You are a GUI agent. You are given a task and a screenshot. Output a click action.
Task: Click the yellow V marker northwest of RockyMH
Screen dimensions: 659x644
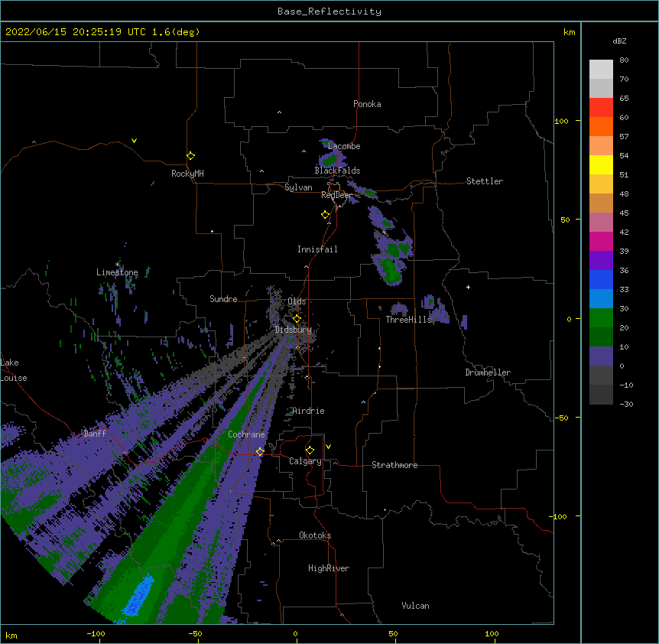pos(134,141)
